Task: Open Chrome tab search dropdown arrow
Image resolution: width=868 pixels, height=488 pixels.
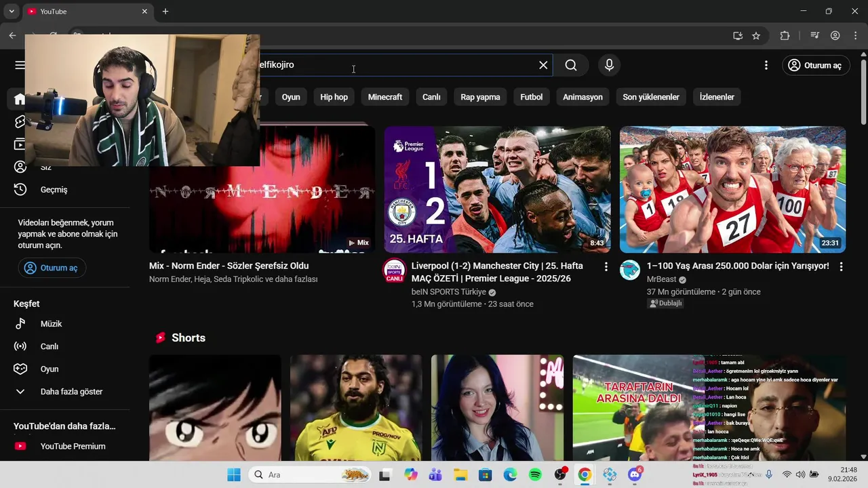Action: pos(12,12)
